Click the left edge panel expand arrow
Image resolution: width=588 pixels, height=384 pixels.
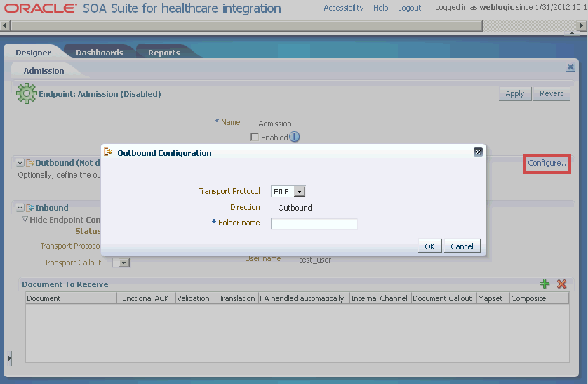pos(9,358)
